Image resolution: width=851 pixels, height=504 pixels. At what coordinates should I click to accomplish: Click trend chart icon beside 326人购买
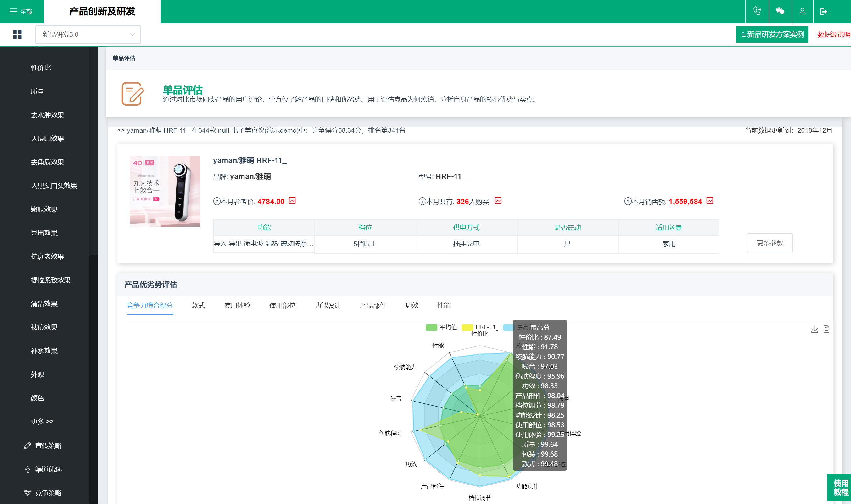coord(498,201)
